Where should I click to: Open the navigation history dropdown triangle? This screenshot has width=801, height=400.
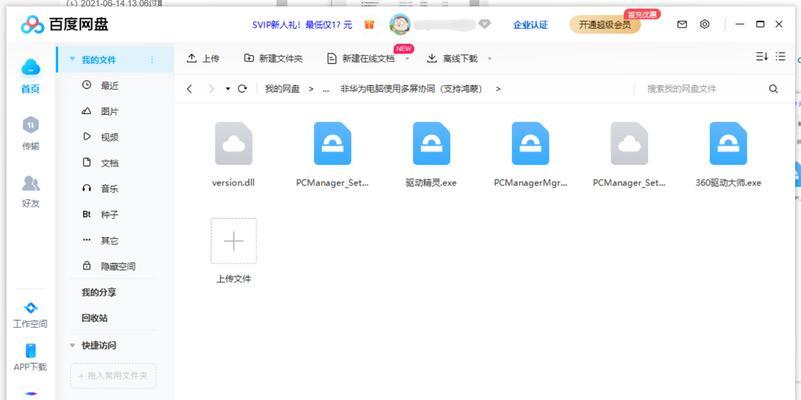point(228,89)
